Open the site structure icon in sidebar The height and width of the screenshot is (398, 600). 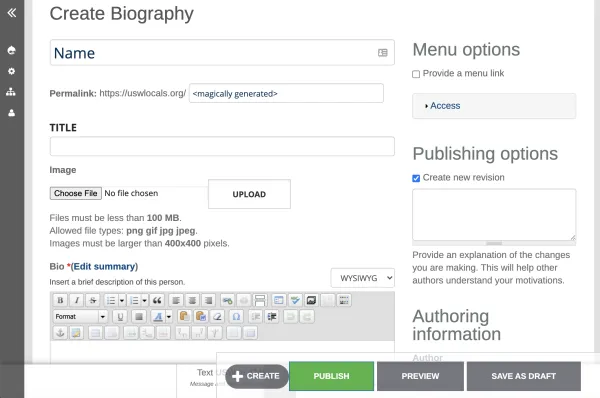pyautogui.click(x=11, y=92)
